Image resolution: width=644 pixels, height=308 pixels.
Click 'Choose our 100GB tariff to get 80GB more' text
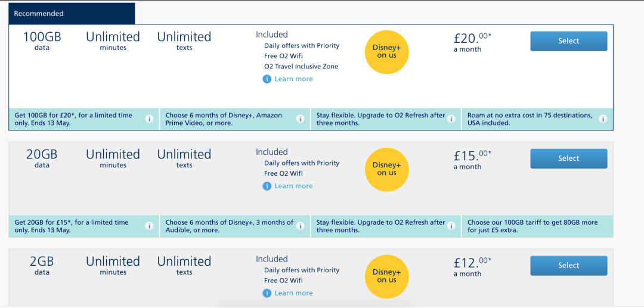(x=532, y=226)
